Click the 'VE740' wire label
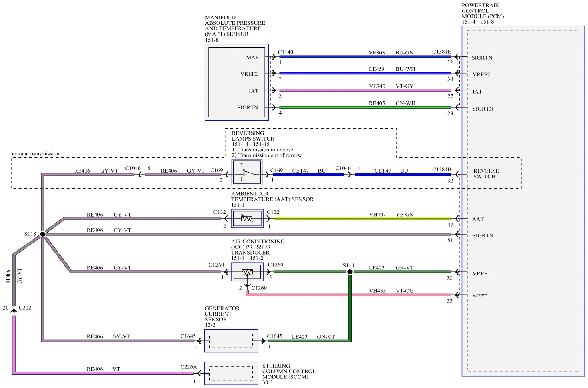Screen dimensions: 588x388 377,86
